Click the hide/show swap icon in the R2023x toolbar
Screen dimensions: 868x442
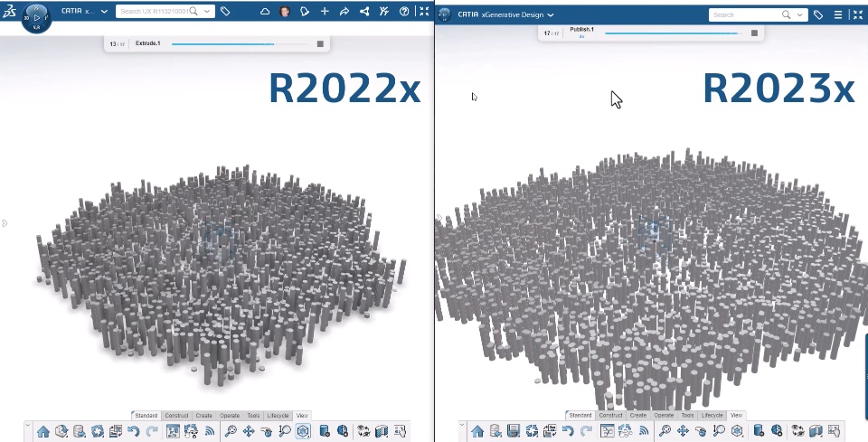(x=797, y=431)
